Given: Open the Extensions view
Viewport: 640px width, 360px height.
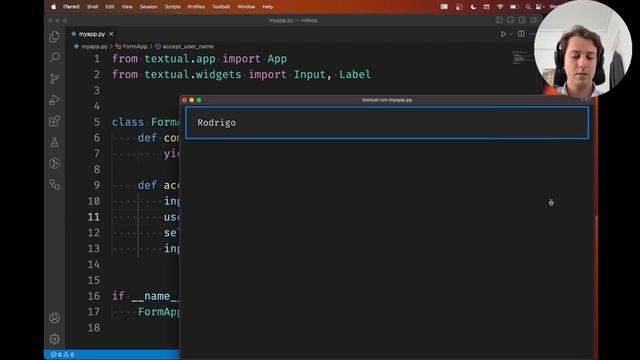Looking at the screenshot, I should 54,121.
